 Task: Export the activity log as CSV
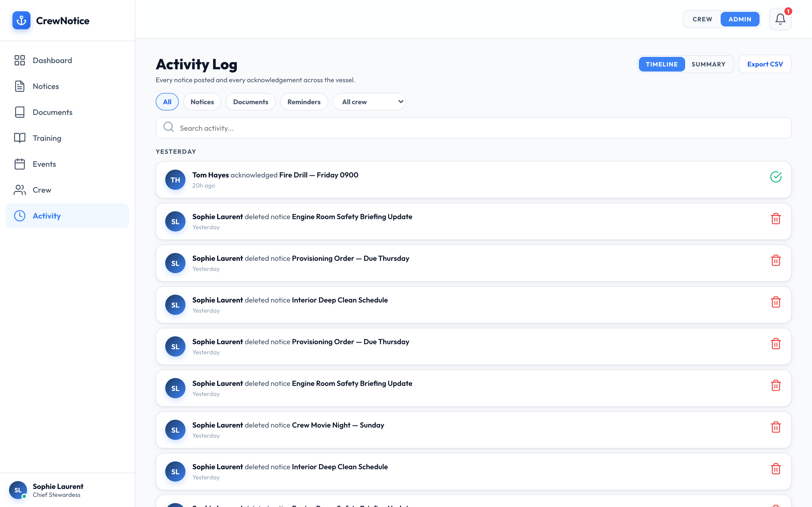pyautogui.click(x=765, y=64)
